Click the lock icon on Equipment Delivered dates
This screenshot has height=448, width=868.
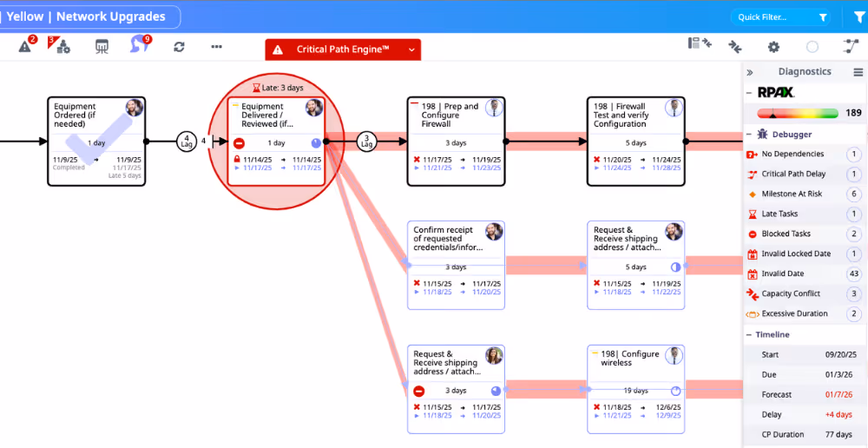237,160
